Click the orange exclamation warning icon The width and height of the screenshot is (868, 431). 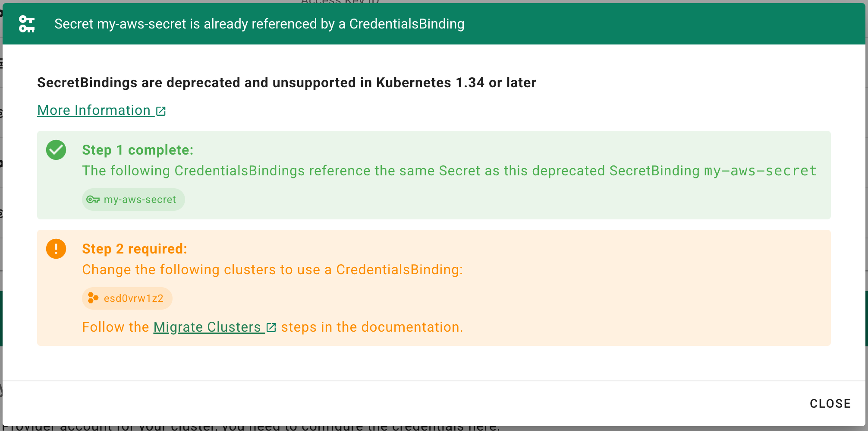point(56,249)
